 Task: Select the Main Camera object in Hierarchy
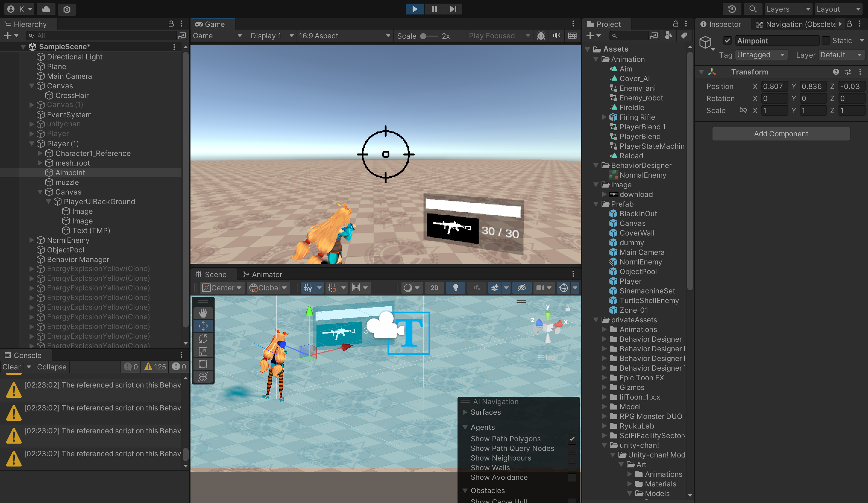[x=69, y=76]
